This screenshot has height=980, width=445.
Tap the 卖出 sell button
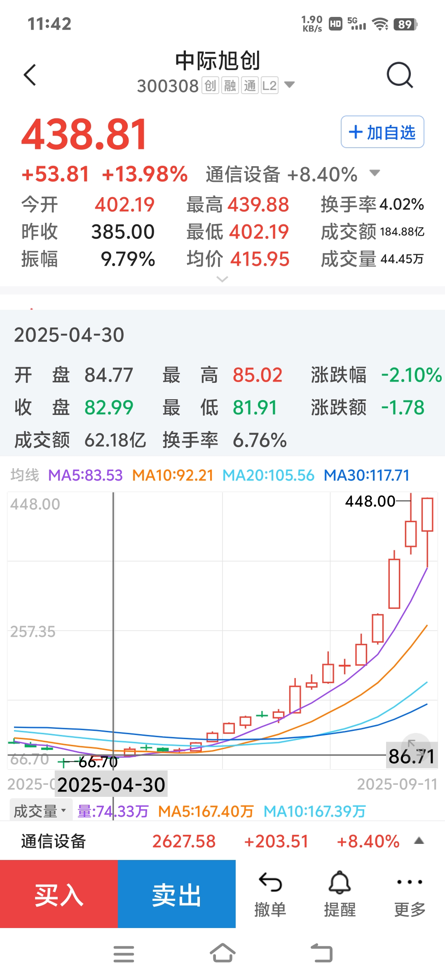(x=177, y=894)
